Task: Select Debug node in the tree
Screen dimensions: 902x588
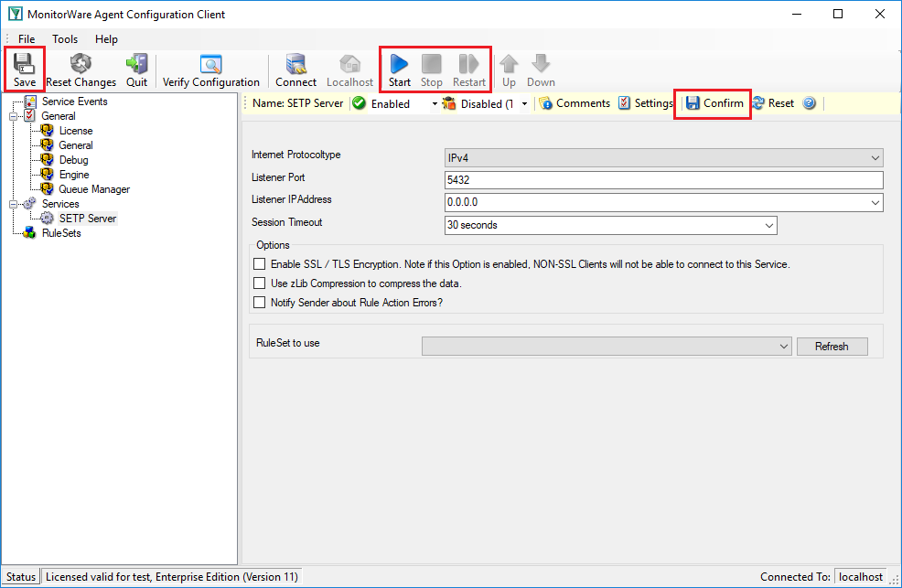Action: [x=73, y=160]
